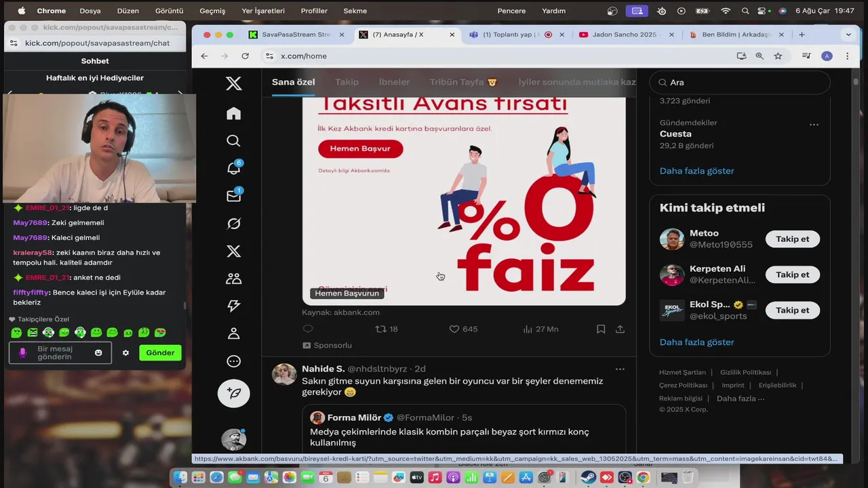Show more trends via Daha fazla göster
The image size is (868, 488).
696,171
